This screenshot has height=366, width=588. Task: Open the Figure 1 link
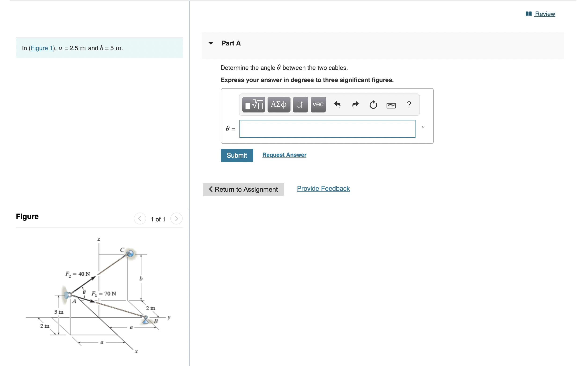point(42,48)
